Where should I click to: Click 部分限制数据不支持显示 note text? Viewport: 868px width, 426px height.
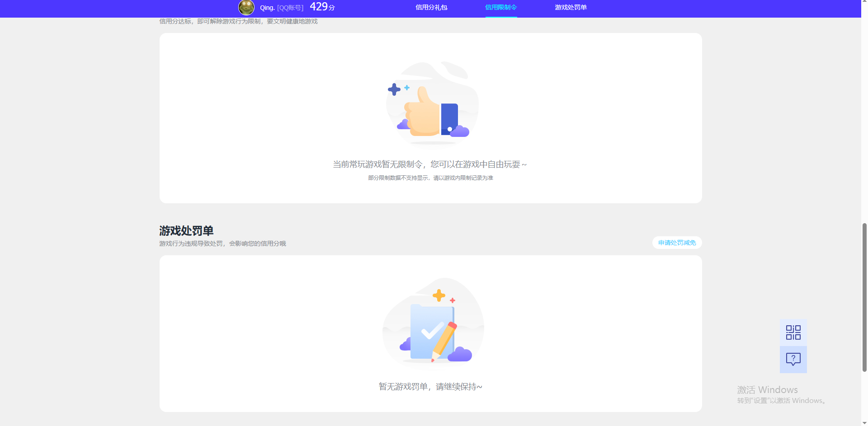pos(430,178)
